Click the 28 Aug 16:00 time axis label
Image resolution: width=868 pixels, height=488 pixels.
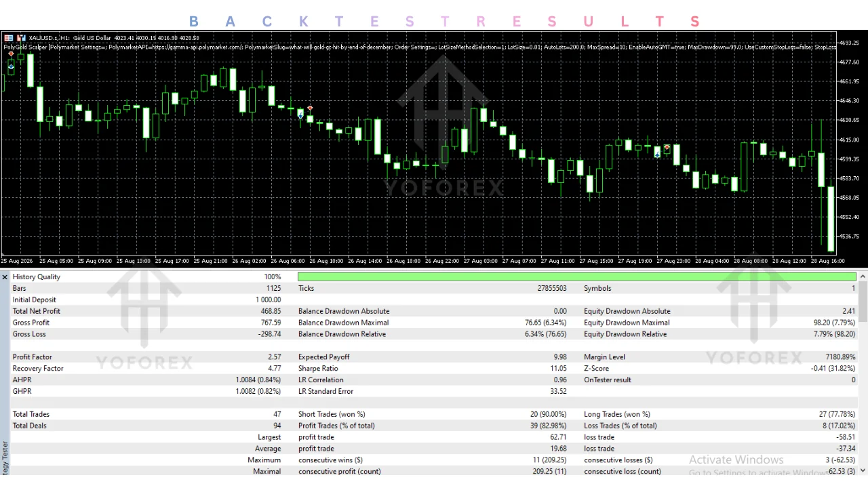click(x=828, y=261)
